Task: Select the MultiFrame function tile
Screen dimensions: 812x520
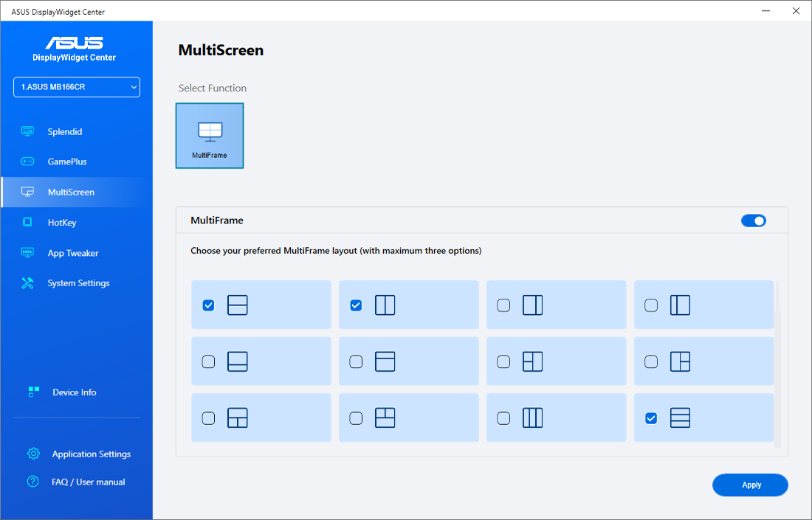Action: [210, 136]
